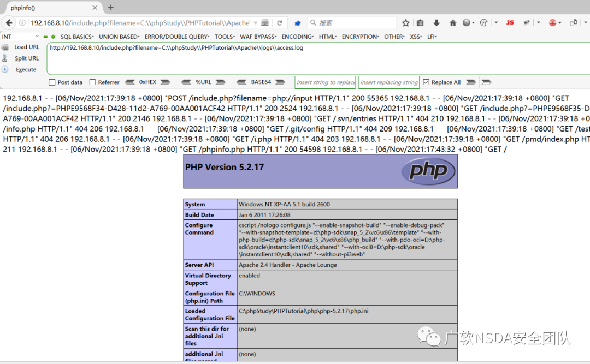Click the ant/bug extension icon
The width and height of the screenshot is (590, 364).
527,23
